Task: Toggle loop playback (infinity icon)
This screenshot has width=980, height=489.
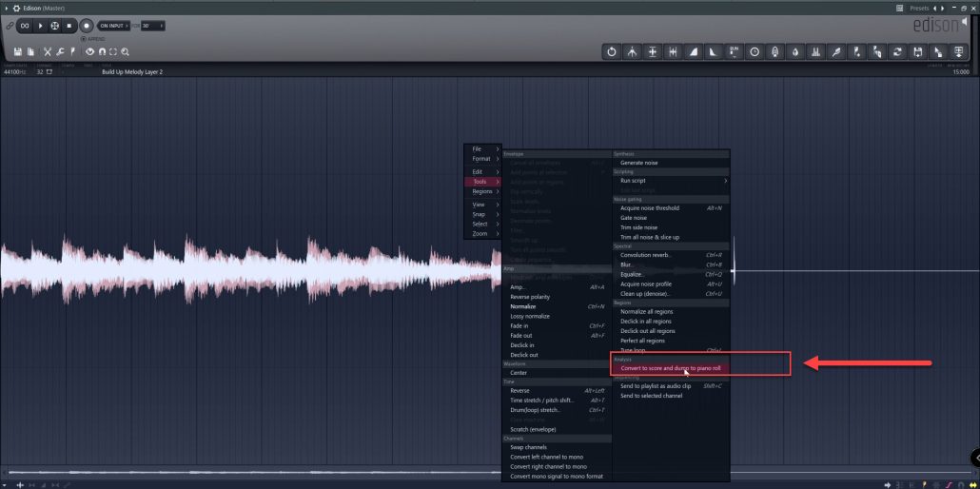Action: pyautogui.click(x=25, y=25)
